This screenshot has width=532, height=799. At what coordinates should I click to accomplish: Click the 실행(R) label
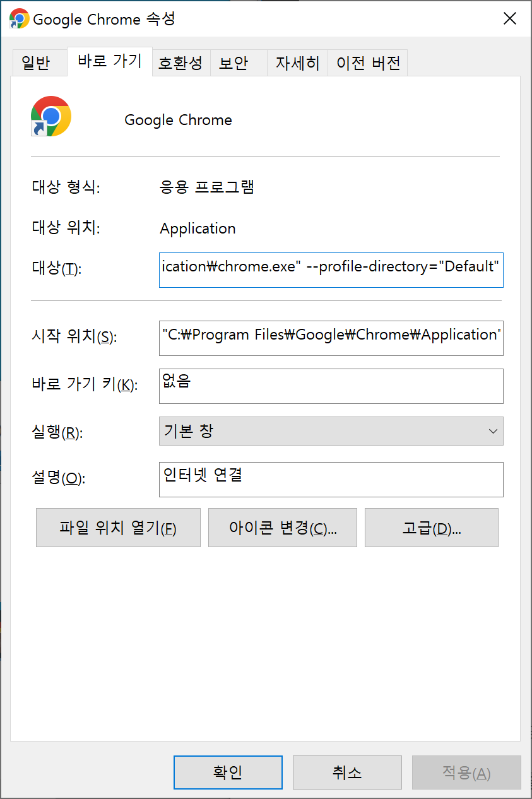(57, 433)
